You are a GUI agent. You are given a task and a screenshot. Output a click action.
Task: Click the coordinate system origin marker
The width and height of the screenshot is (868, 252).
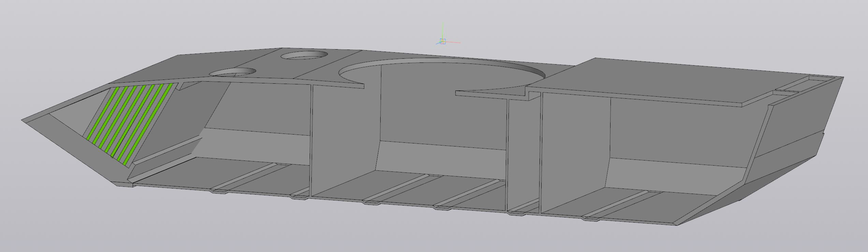point(443,41)
